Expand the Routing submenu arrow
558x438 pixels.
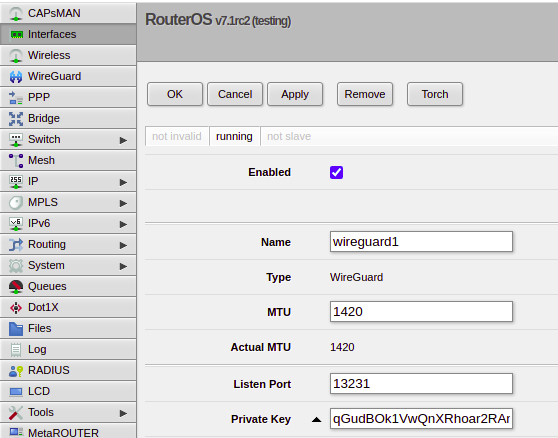tap(123, 245)
